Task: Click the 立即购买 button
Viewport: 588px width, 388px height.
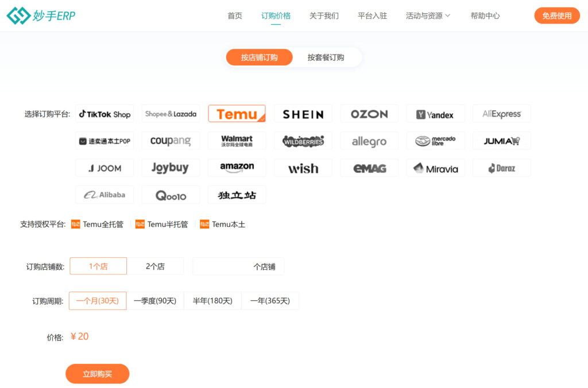Action: 97,374
